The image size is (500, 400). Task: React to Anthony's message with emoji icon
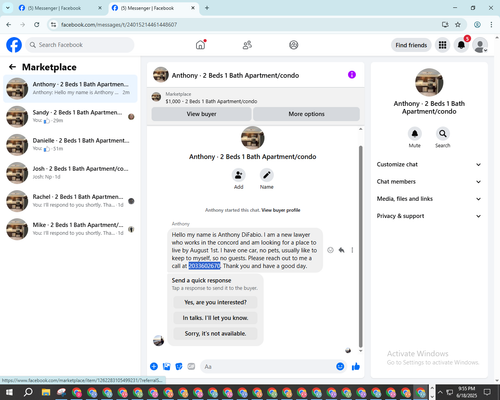(x=330, y=250)
